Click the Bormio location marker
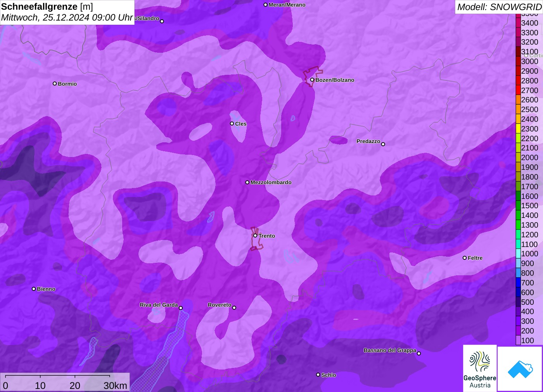Image resolution: width=543 pixels, height=392 pixels. click(x=55, y=83)
